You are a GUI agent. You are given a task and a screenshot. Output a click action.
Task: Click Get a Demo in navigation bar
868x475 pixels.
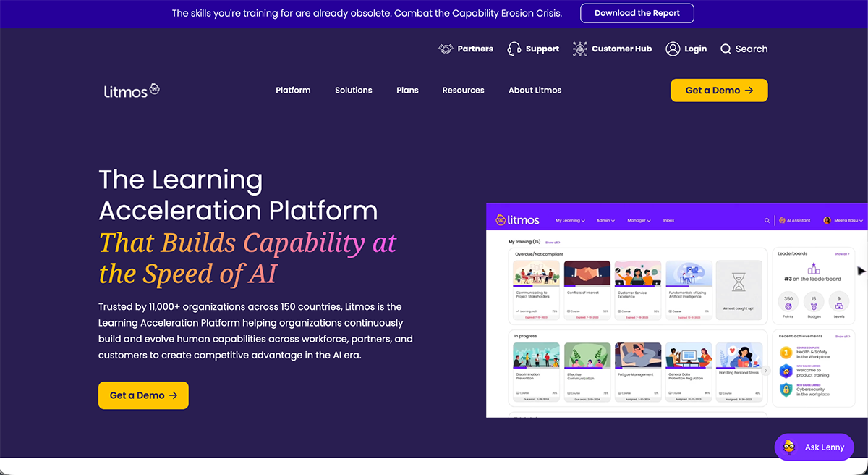tap(719, 91)
